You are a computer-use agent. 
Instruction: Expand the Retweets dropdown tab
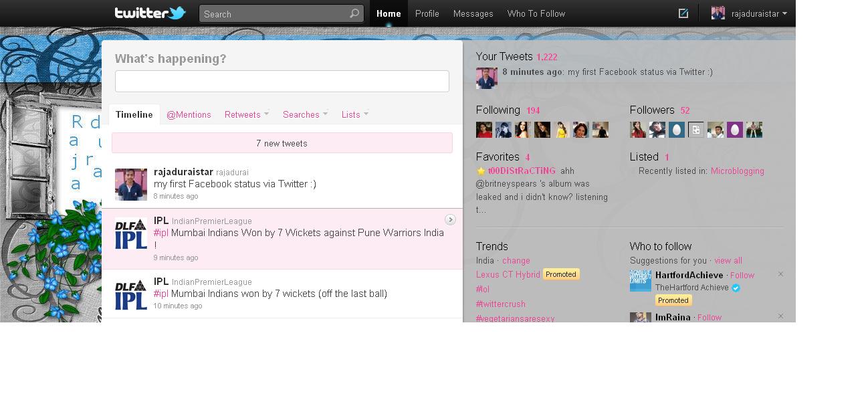(247, 114)
